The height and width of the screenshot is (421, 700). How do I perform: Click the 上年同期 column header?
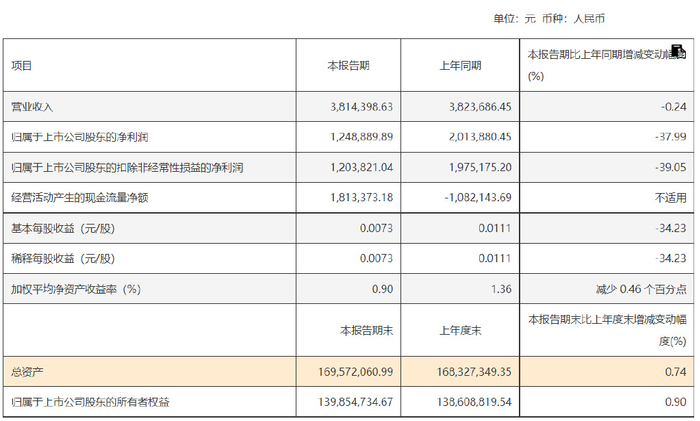coord(460,66)
